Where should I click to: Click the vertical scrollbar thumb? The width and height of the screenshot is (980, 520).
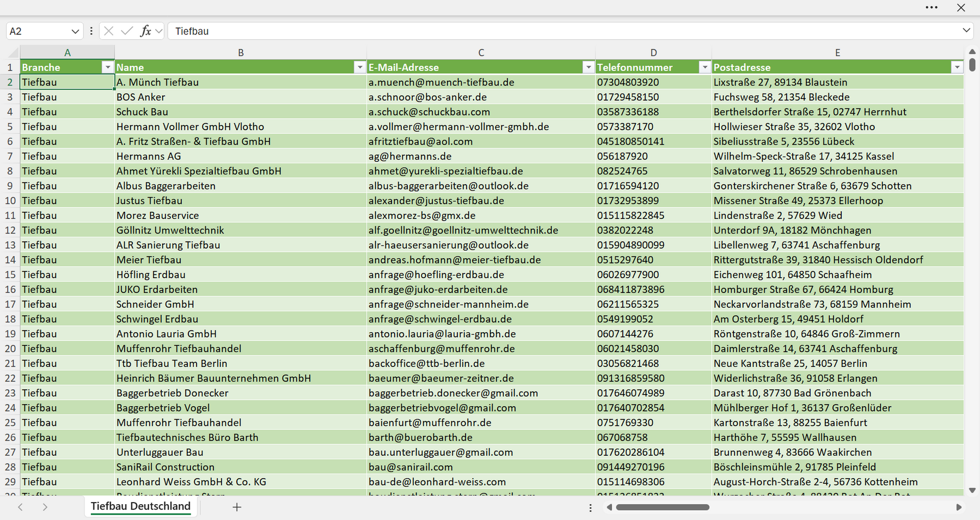tap(972, 65)
